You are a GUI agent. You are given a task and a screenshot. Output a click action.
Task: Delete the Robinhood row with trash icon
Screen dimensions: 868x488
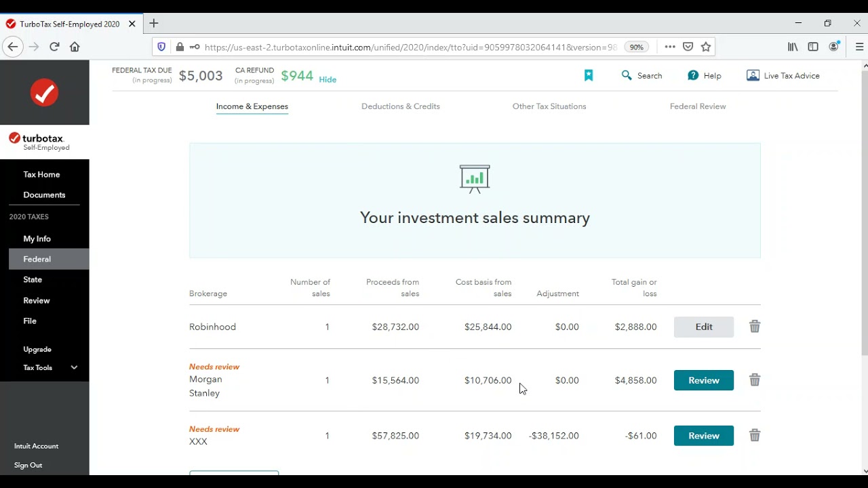[x=755, y=327]
